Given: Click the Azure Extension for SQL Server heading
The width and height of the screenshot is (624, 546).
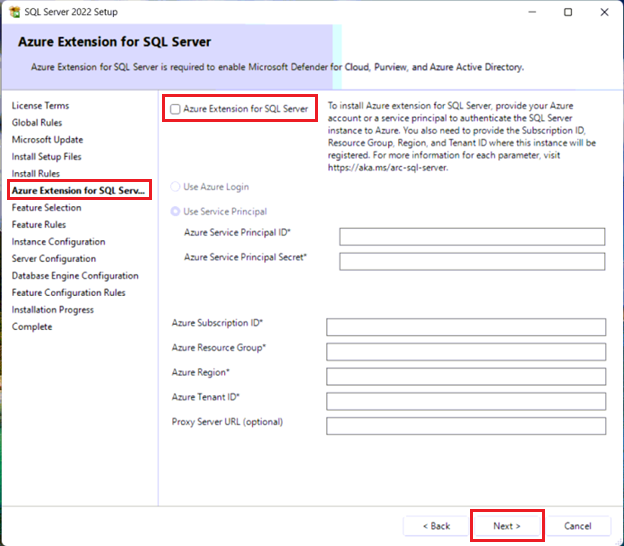Looking at the screenshot, I should [x=115, y=42].
